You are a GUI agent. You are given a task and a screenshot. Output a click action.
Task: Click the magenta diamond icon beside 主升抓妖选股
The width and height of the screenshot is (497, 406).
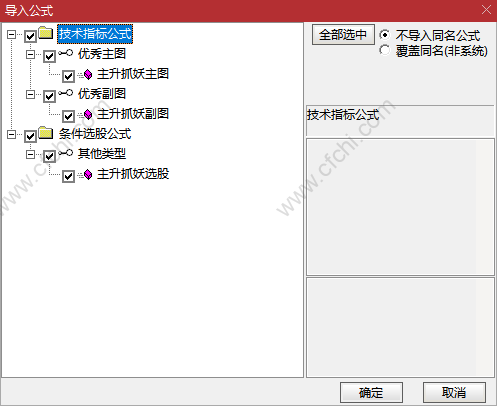(88, 174)
